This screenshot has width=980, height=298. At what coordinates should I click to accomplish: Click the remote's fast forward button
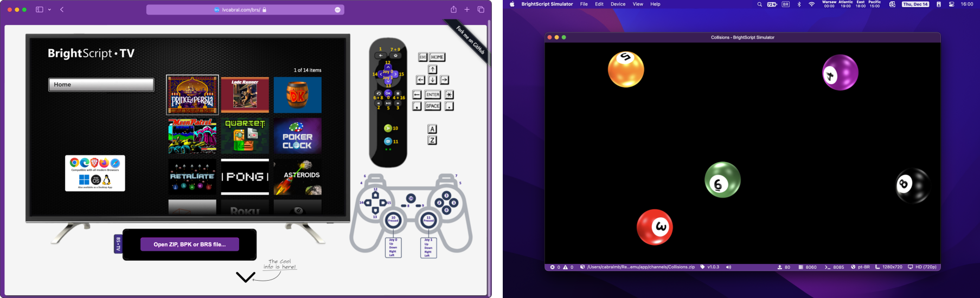click(398, 103)
